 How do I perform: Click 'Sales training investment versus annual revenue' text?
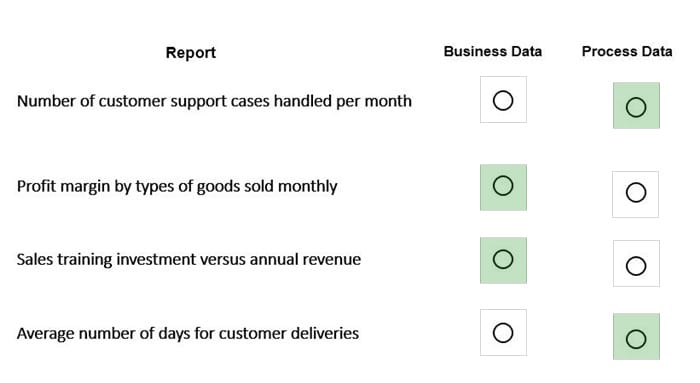189,259
